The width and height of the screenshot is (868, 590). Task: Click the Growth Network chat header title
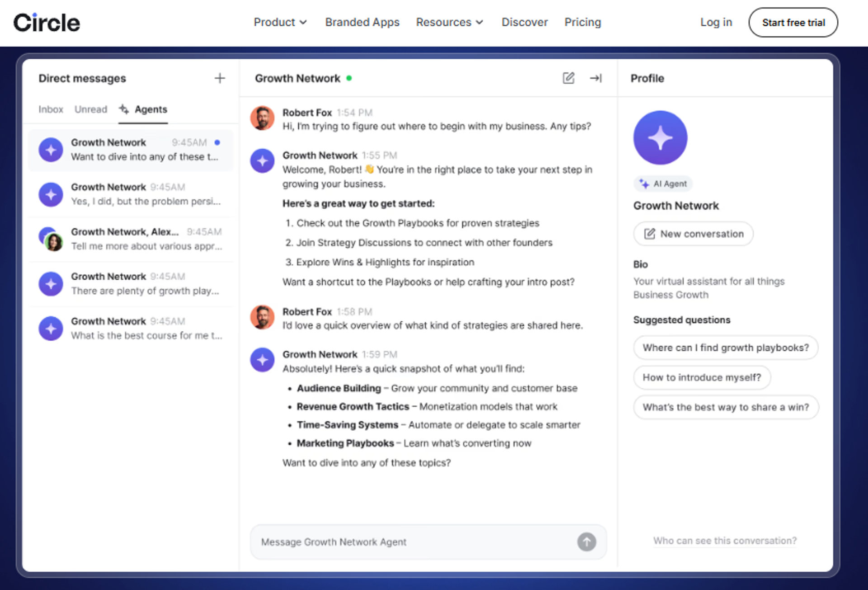(297, 78)
